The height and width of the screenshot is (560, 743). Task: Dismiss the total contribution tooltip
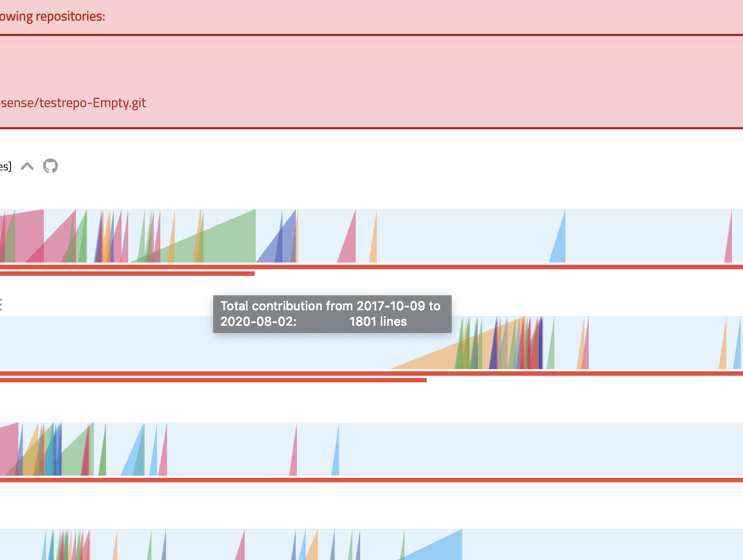332,314
